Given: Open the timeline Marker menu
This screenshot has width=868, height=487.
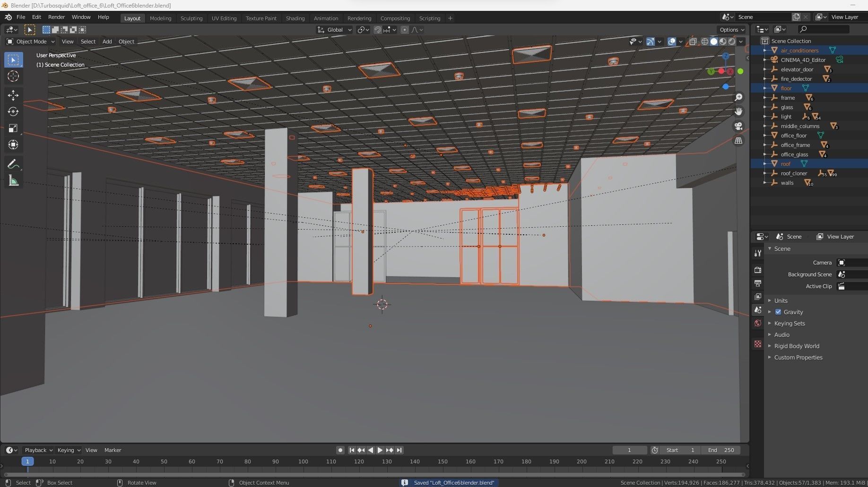Looking at the screenshot, I should click(113, 450).
